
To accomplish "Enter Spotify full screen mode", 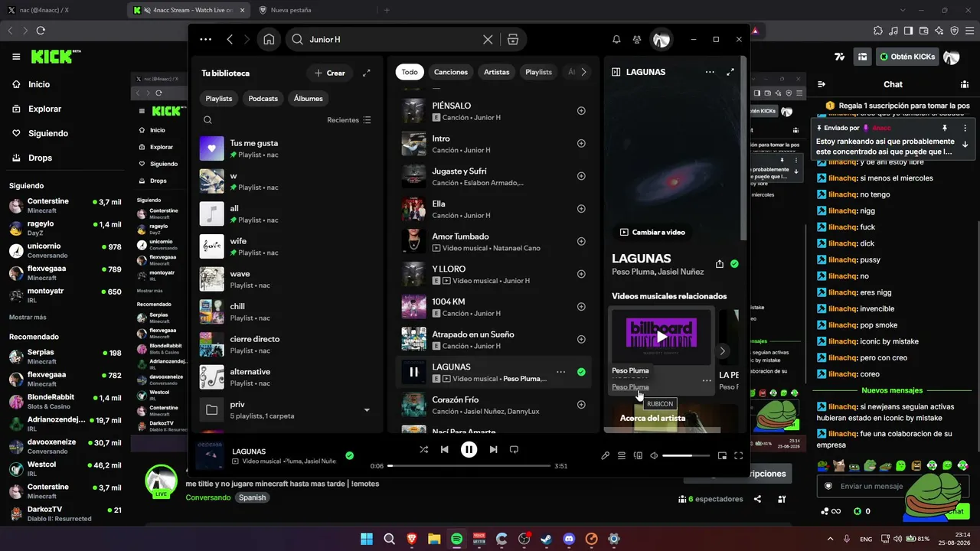I will 739,456.
